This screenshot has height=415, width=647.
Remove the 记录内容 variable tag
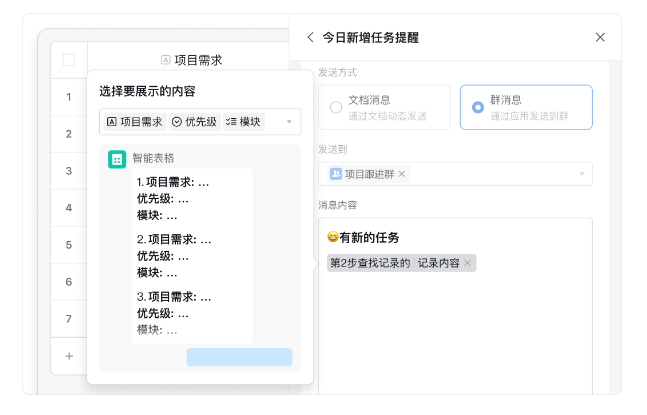(467, 263)
